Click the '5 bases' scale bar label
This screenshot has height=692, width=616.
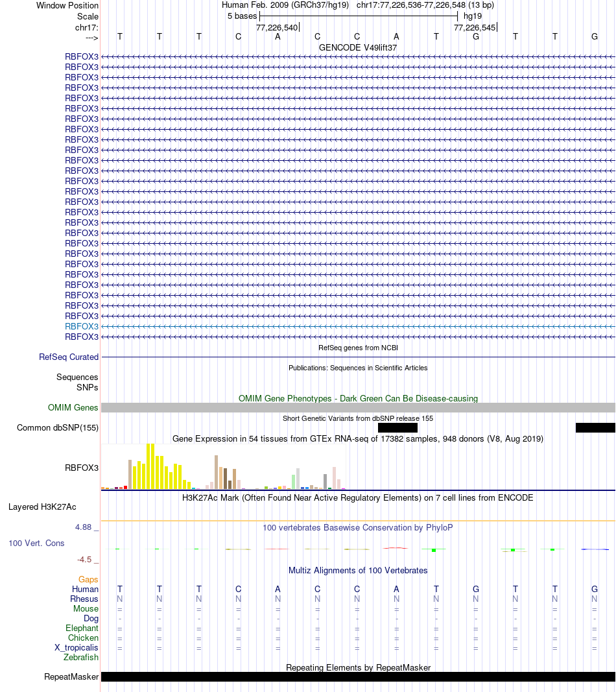click(x=243, y=16)
